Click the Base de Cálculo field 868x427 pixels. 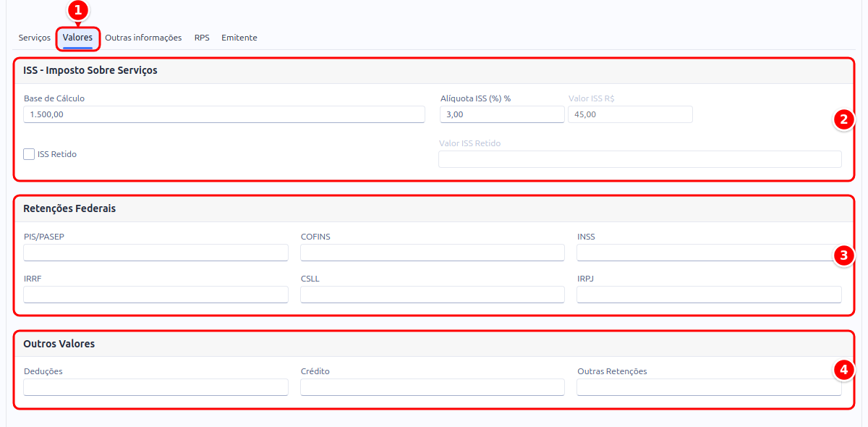point(224,114)
